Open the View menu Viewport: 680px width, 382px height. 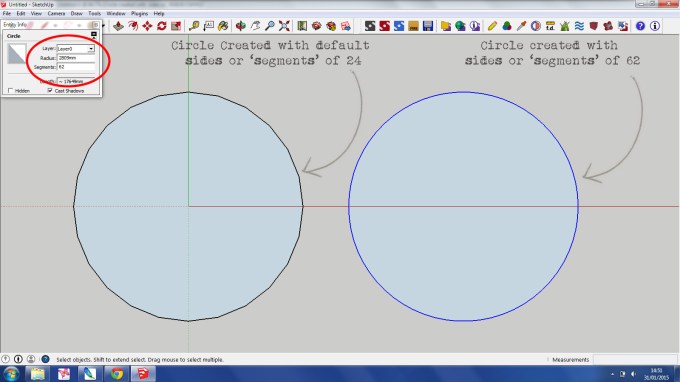point(36,13)
